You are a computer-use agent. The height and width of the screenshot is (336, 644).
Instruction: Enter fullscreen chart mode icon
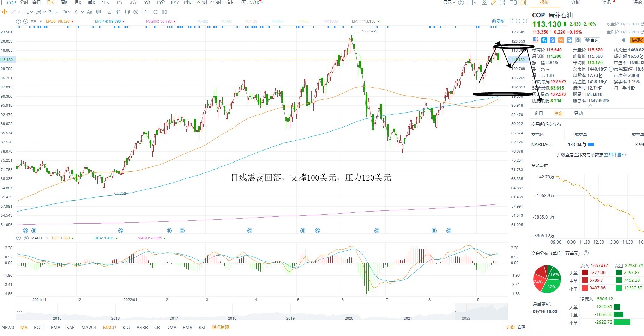[502, 2]
